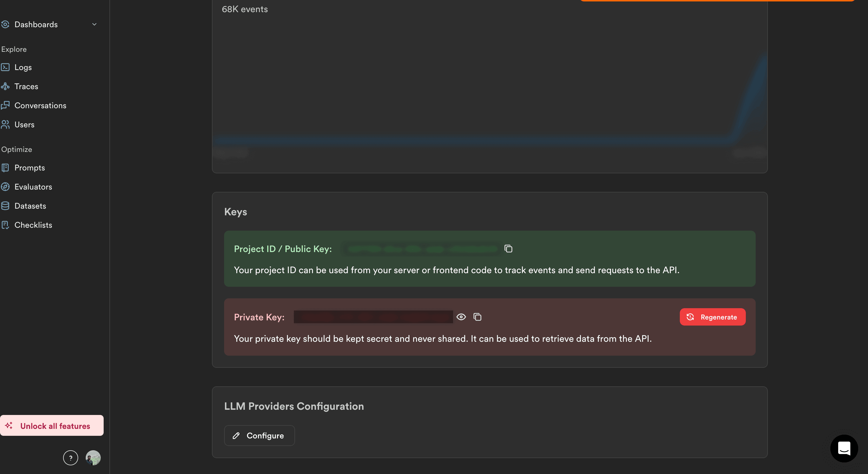Click the '68K events' text
Image resolution: width=868 pixels, height=474 pixels.
tap(245, 9)
